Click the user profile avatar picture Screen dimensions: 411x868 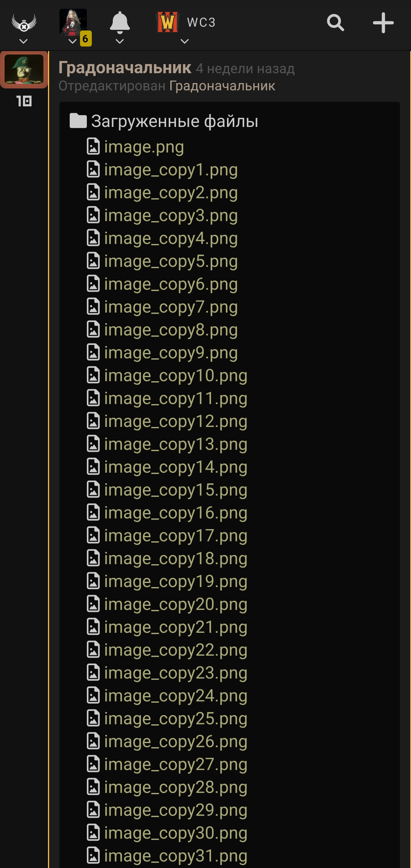pyautogui.click(x=73, y=22)
